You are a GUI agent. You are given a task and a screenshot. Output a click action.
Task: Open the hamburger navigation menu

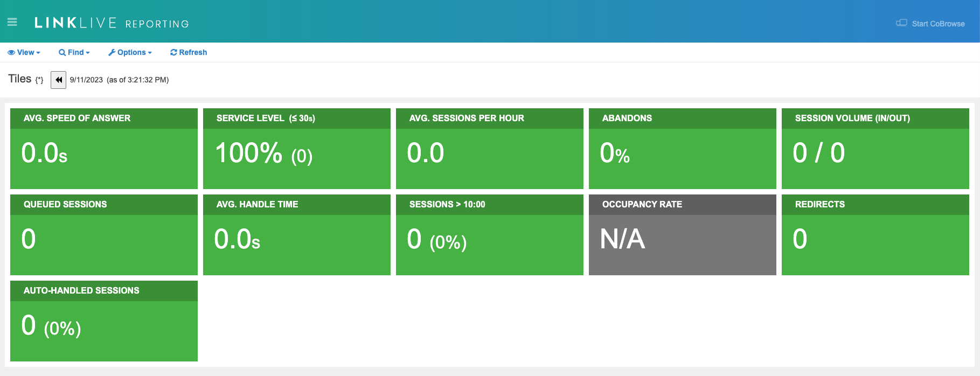tap(12, 22)
